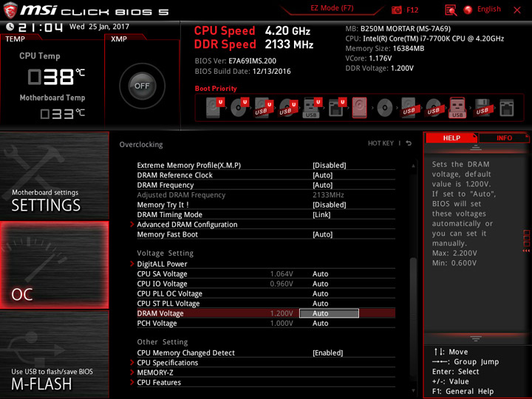This screenshot has width=532, height=399.
Task: Expand Advanced DRAM Configuration submenu
Action: (x=187, y=225)
